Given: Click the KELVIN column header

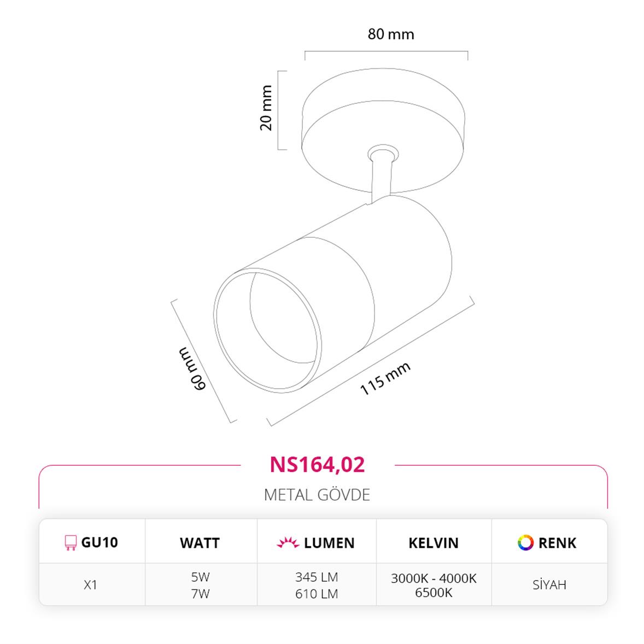Looking at the screenshot, I should click(x=434, y=543).
